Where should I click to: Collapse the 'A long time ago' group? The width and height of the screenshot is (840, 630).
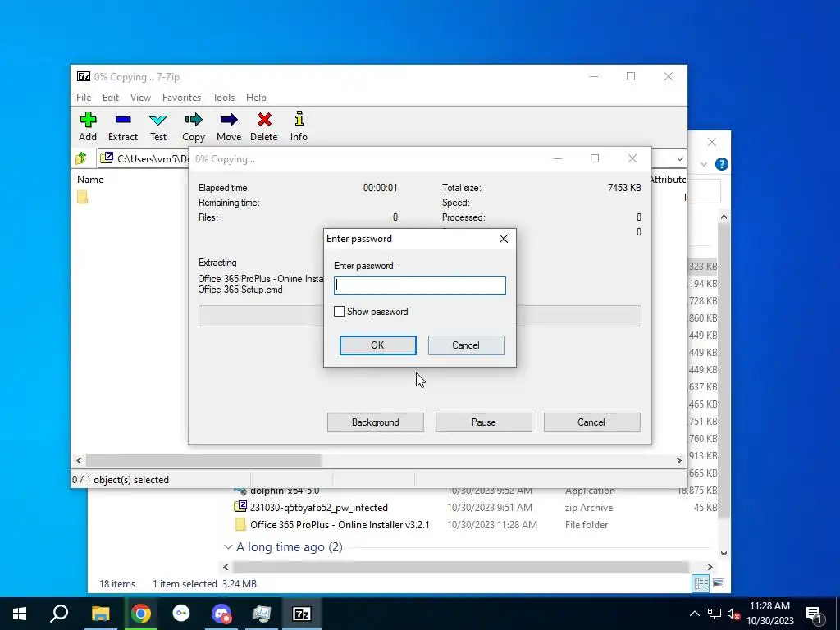coord(228,547)
